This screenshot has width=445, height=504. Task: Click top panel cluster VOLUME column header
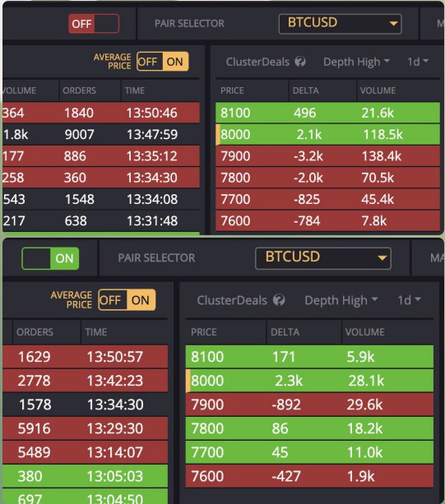pyautogui.click(x=378, y=90)
